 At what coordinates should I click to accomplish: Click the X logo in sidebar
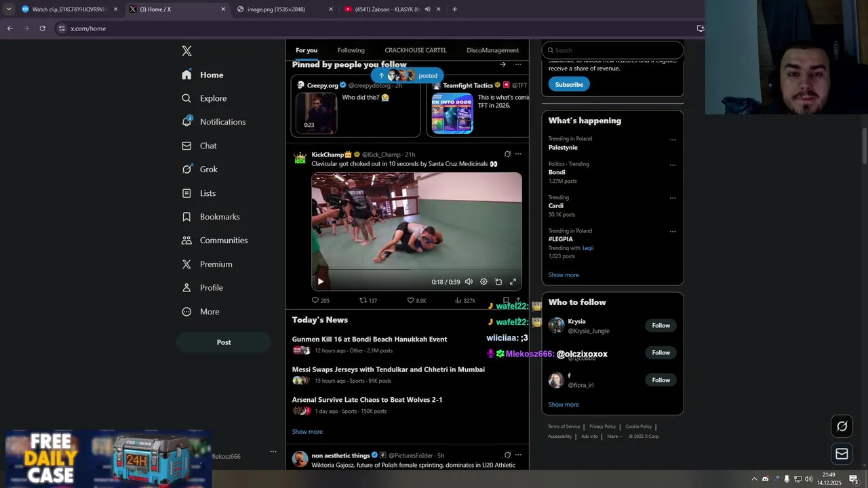tap(186, 51)
